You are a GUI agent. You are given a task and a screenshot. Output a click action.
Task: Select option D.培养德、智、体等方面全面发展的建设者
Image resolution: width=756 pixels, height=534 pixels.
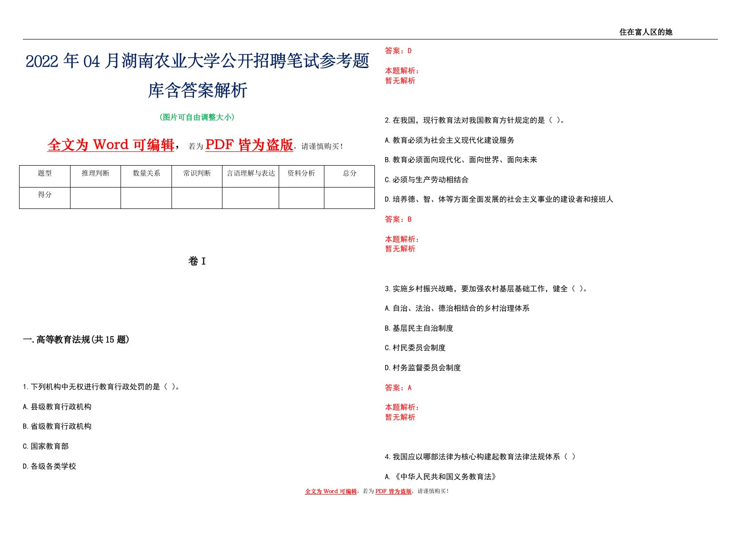click(499, 199)
